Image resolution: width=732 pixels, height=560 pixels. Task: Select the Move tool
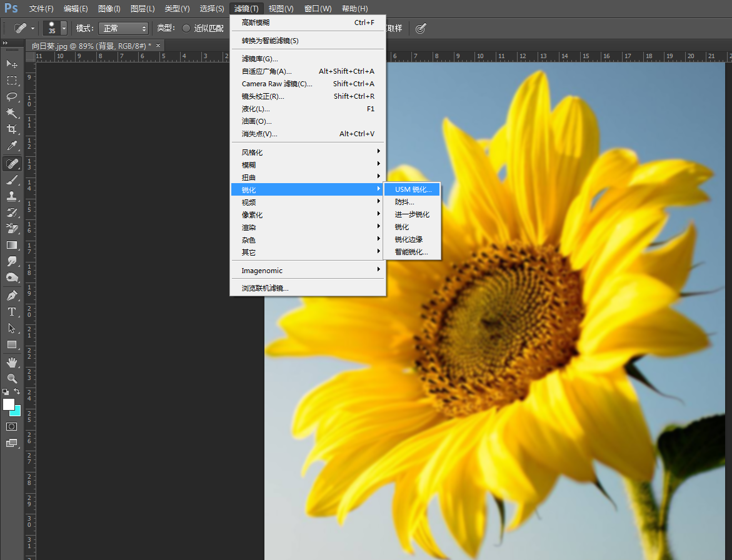[12, 64]
